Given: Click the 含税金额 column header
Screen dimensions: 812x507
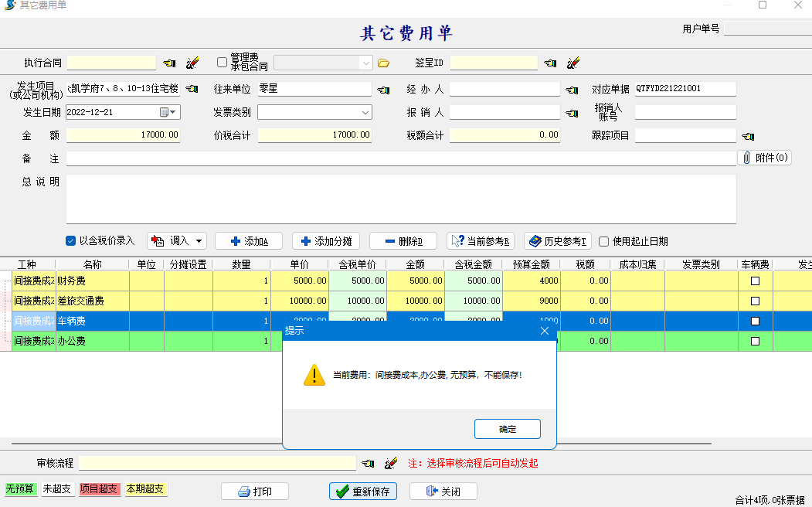Looking at the screenshot, I should pyautogui.click(x=473, y=264).
